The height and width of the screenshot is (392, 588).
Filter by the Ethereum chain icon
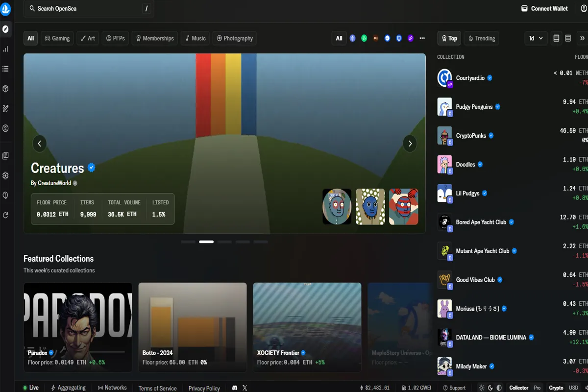click(352, 38)
